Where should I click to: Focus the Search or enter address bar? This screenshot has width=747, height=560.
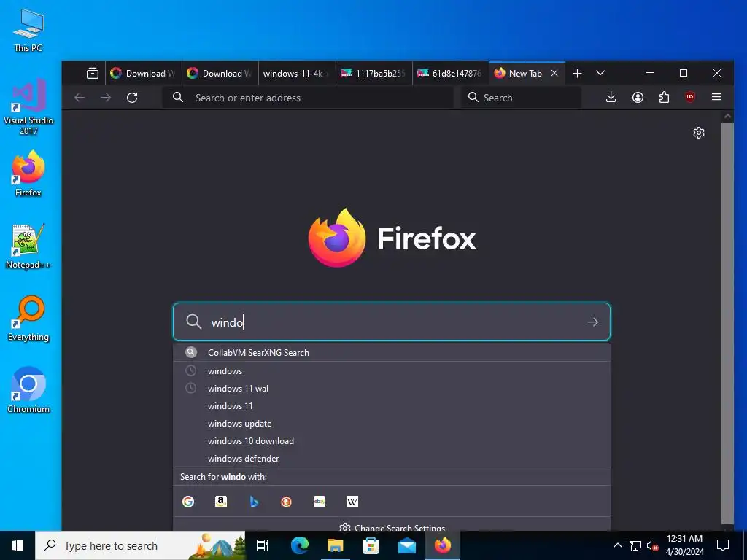pyautogui.click(x=308, y=98)
